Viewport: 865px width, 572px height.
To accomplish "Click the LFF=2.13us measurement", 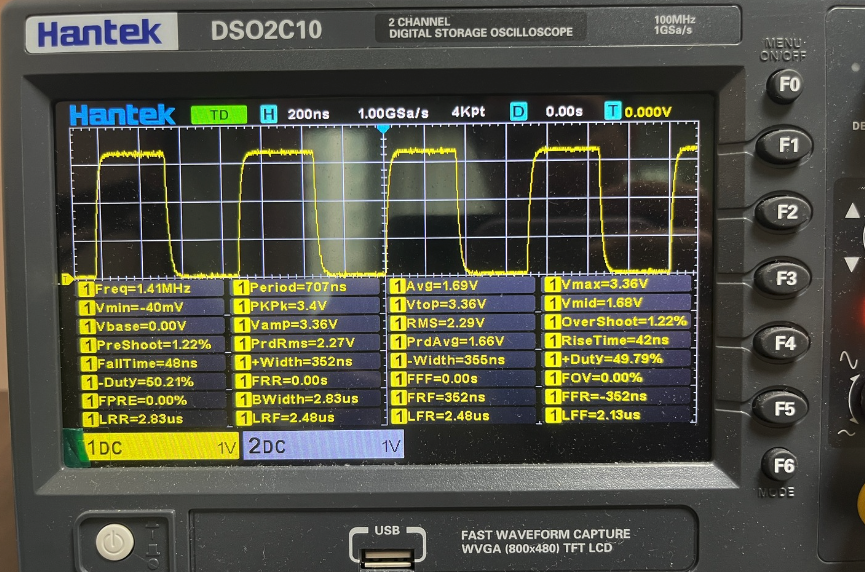I will [618, 415].
